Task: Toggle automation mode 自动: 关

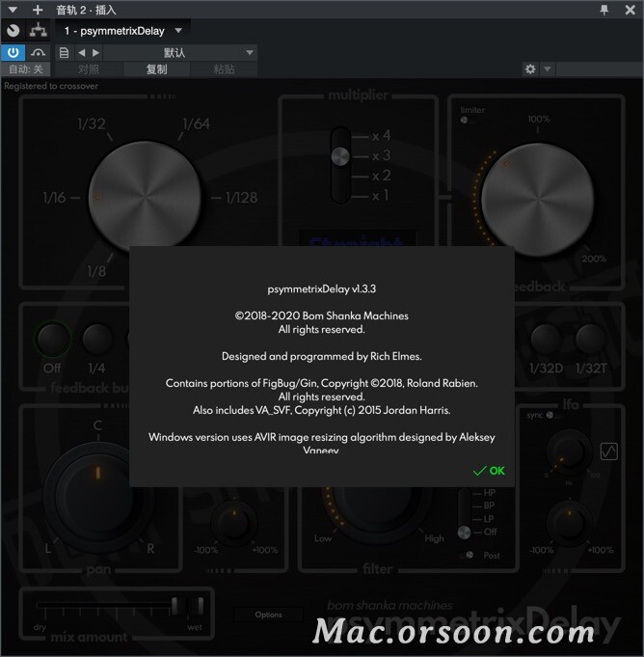Action: coord(25,69)
